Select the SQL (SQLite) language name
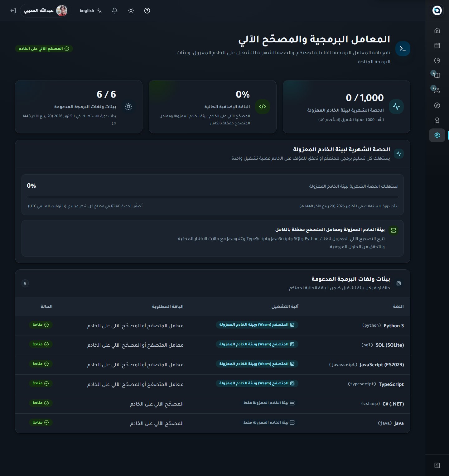449x476 pixels. pyautogui.click(x=390, y=345)
